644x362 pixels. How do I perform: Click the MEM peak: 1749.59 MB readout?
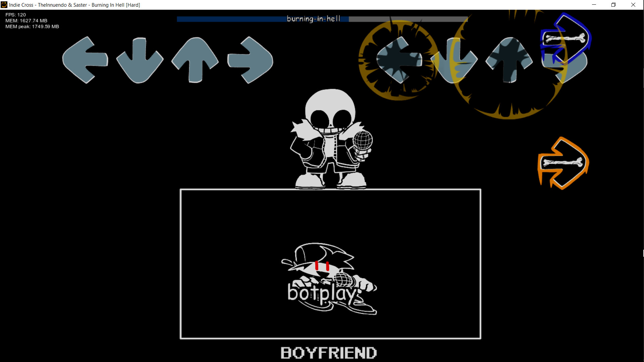(32, 26)
